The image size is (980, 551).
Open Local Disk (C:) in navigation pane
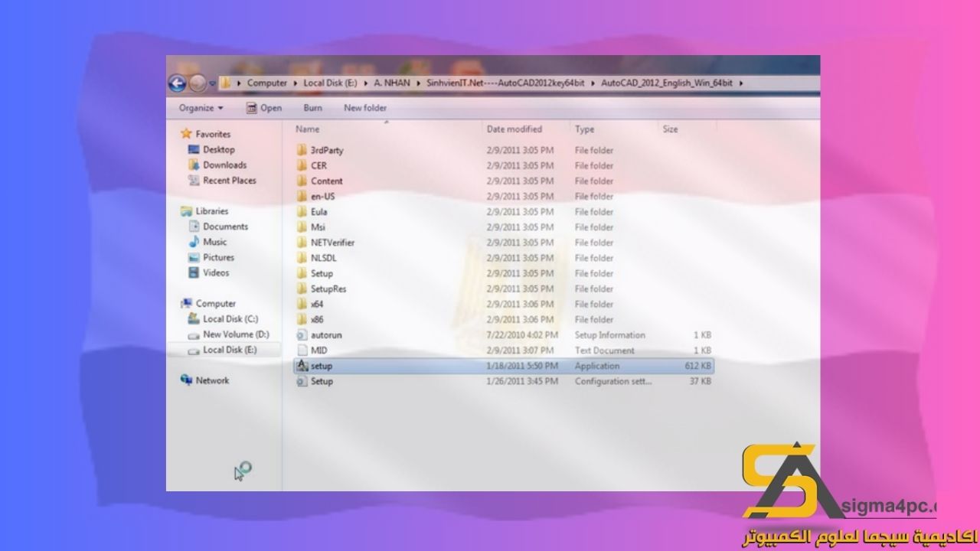230,319
